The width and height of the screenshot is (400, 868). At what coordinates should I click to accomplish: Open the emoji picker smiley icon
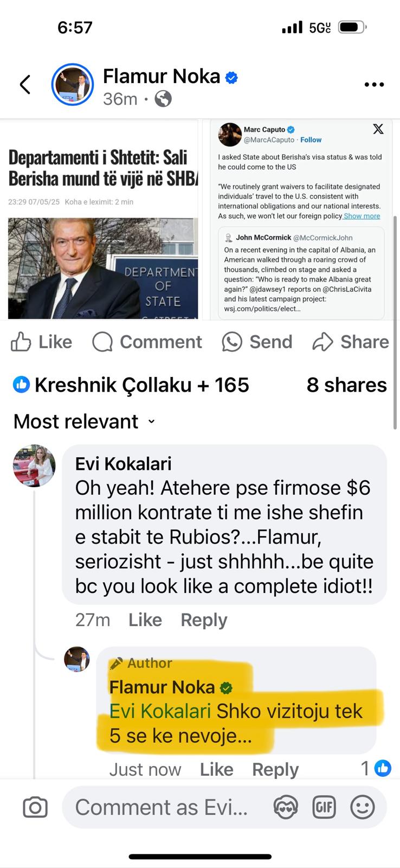point(363,807)
